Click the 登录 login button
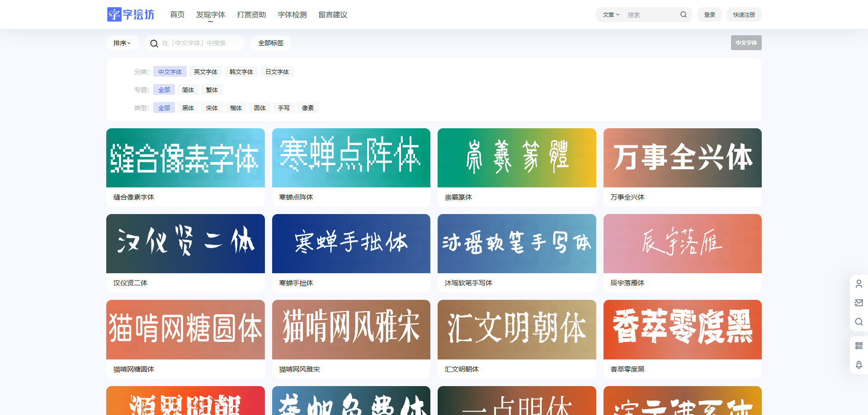868x415 pixels. [x=709, y=15]
